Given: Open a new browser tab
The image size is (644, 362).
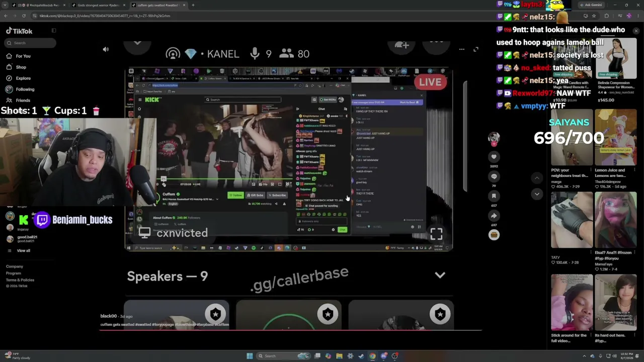Looking at the screenshot, I should (193, 5).
